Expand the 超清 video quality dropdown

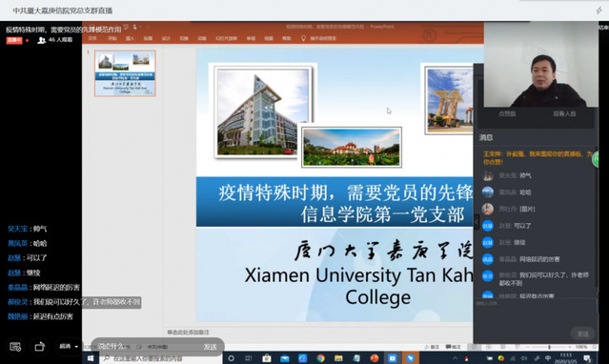point(69,346)
